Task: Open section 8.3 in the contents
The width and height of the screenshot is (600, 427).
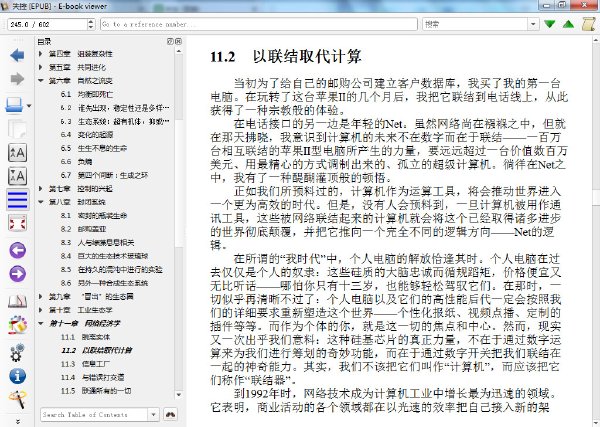Action: click(x=97, y=243)
